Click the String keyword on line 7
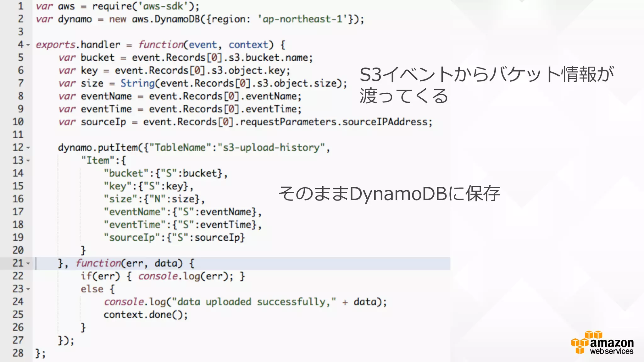Screen dimensions: 644x362 click(x=137, y=83)
